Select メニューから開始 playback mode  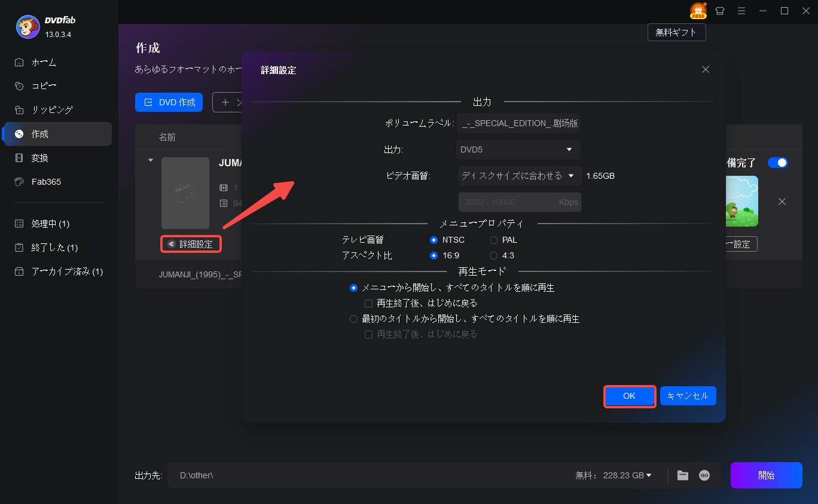tap(354, 288)
